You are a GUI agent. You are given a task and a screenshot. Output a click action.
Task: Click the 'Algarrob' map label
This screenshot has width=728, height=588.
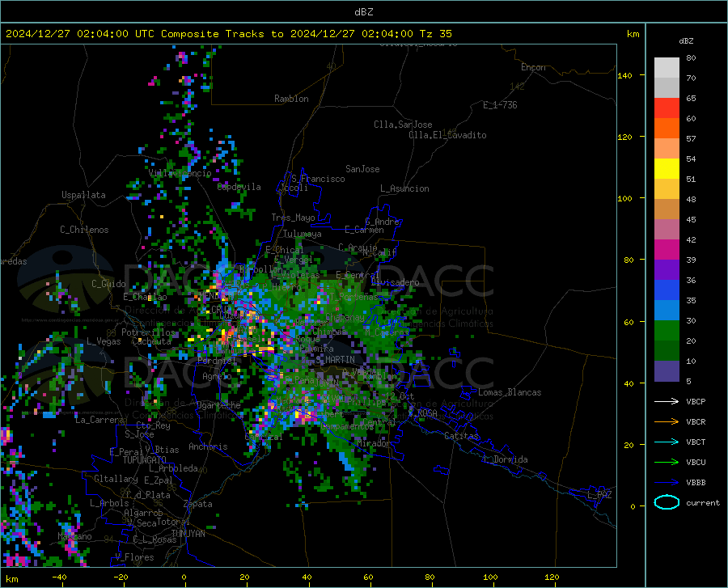pos(143,513)
